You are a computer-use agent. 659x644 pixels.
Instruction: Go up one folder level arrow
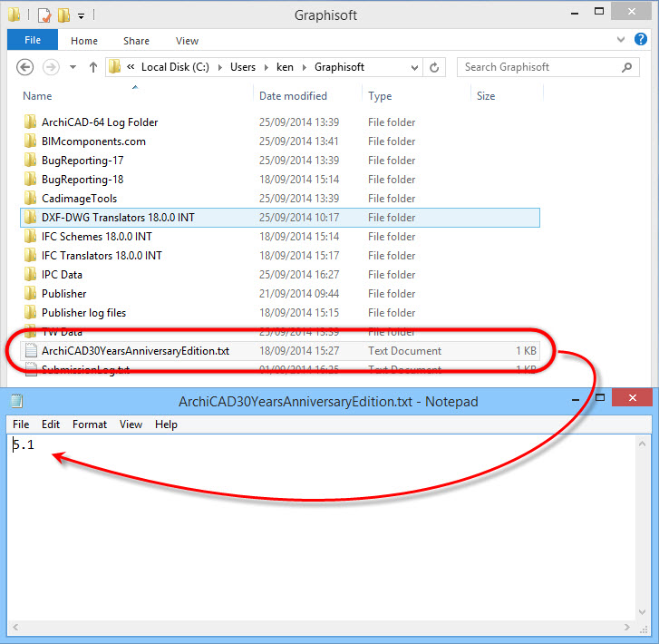click(92, 67)
